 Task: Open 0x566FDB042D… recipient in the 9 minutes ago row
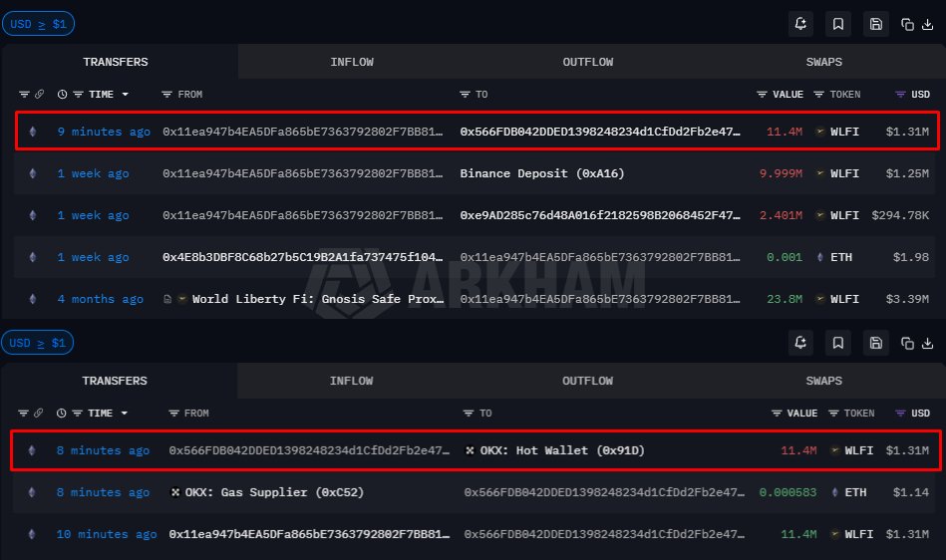pos(600,132)
